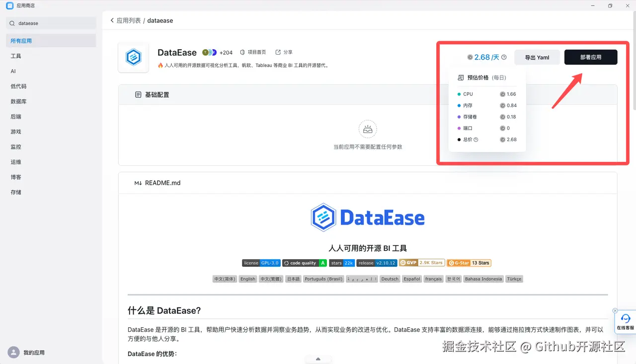Screen dimensions: 636x364
Task: Click the 部署应用 deploy button
Action: pyautogui.click(x=591, y=57)
